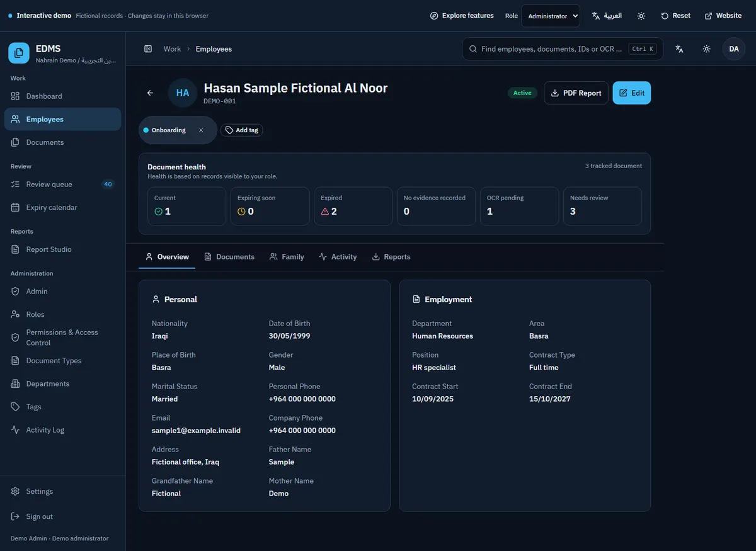Download the PDF Report
This screenshot has height=551, width=756.
coord(576,93)
